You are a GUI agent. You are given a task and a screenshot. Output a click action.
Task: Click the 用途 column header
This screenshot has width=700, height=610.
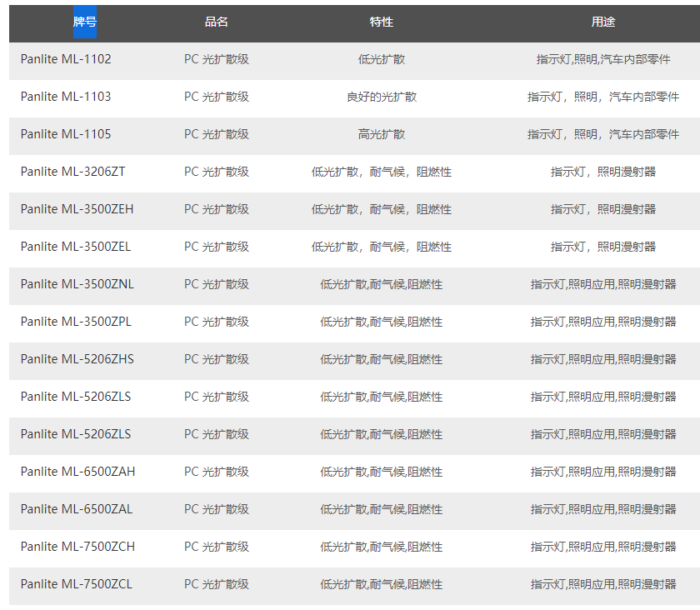point(603,22)
